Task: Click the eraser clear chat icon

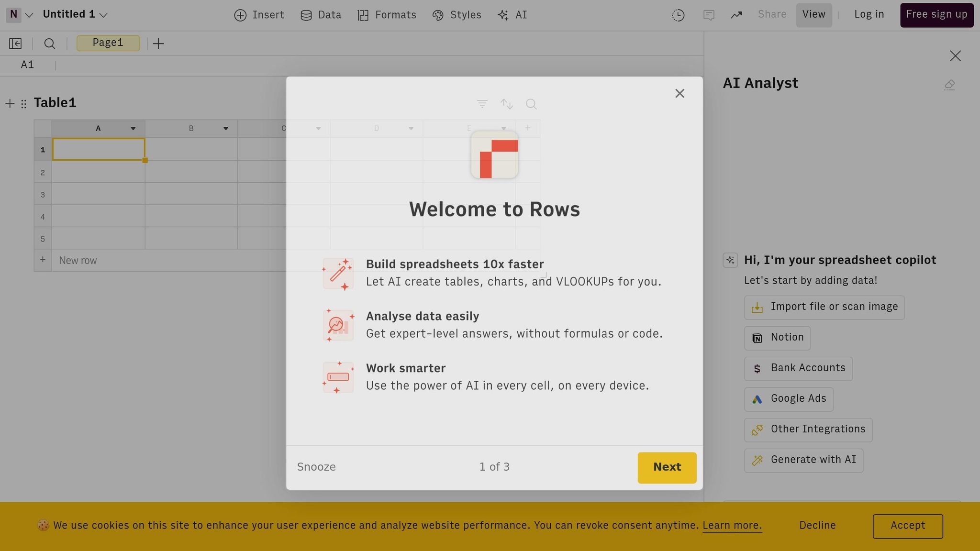Action: [x=949, y=85]
